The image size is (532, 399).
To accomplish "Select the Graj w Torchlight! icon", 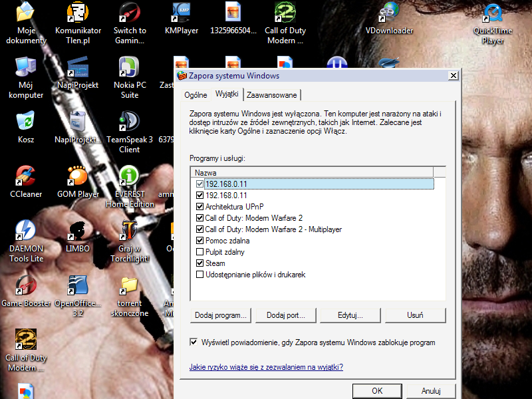I will (130, 241).
